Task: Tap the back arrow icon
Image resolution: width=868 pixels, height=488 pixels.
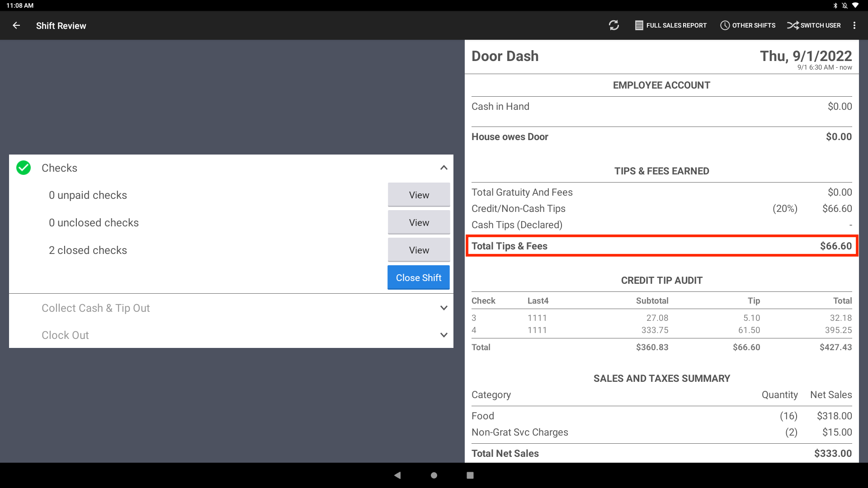Action: click(x=16, y=26)
